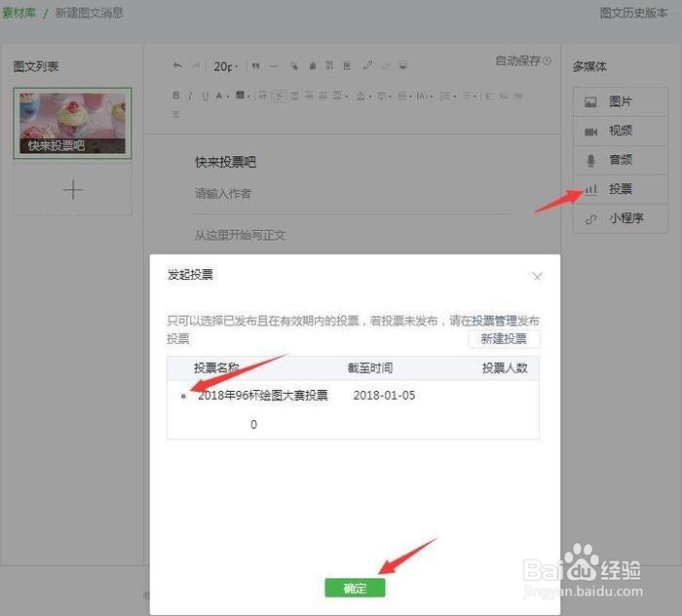The width and height of the screenshot is (682, 616).
Task: Choose 音频 in the multimedia panel
Action: coord(621,160)
